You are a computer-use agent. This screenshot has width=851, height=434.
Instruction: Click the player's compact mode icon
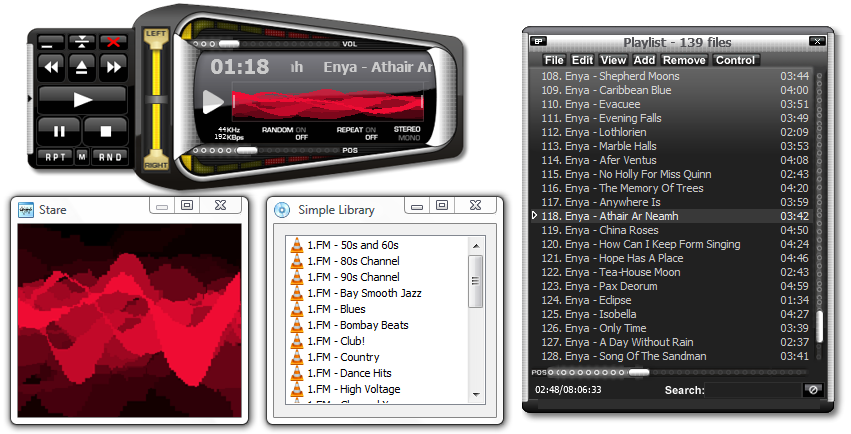pyautogui.click(x=82, y=41)
